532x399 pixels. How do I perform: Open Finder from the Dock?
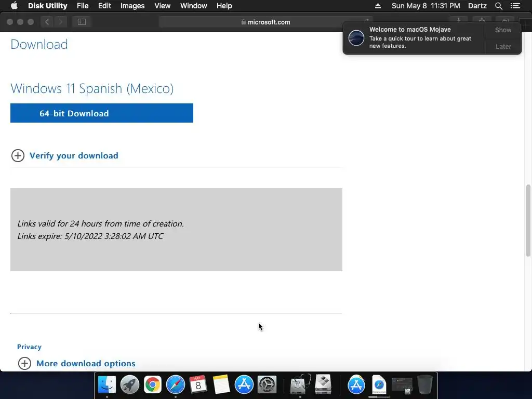coord(107,385)
